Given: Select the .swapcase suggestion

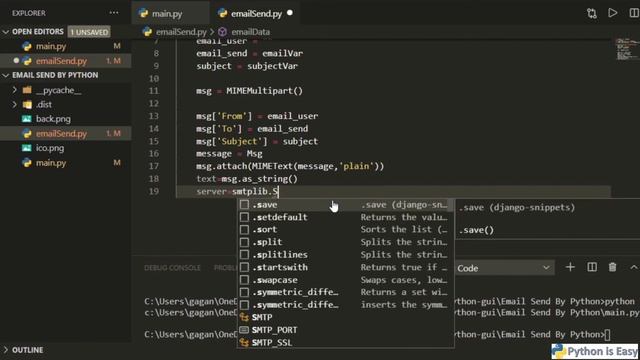Looking at the screenshot, I should click(x=345, y=280).
